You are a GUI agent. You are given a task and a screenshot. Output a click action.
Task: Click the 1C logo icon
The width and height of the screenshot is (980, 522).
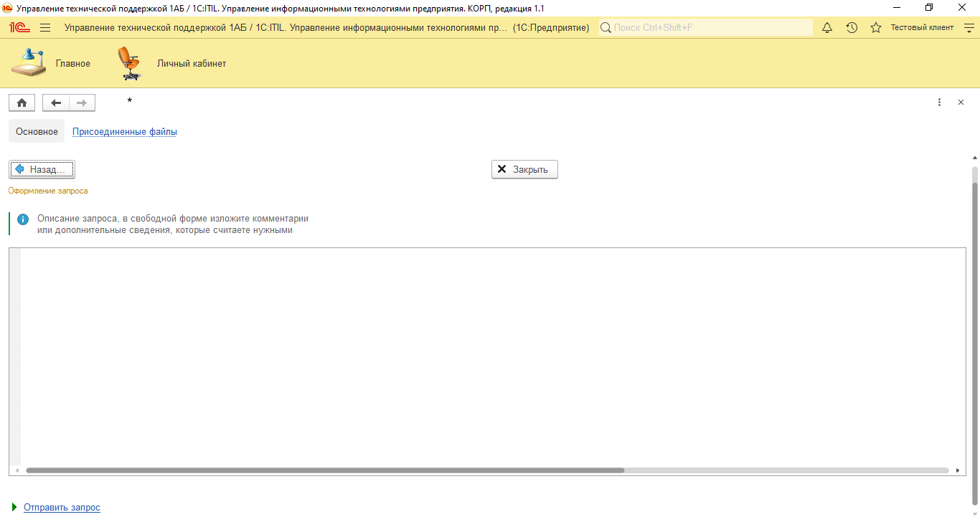point(19,27)
